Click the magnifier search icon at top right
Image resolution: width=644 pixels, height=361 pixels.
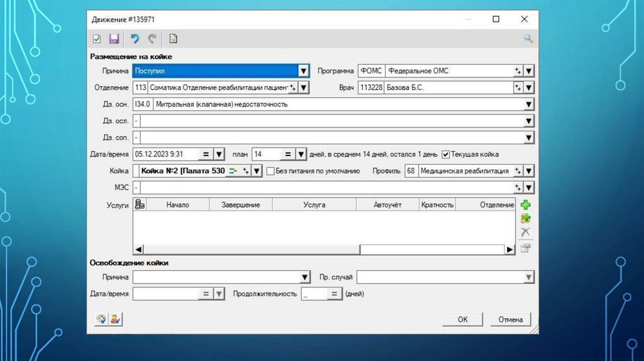tap(528, 39)
